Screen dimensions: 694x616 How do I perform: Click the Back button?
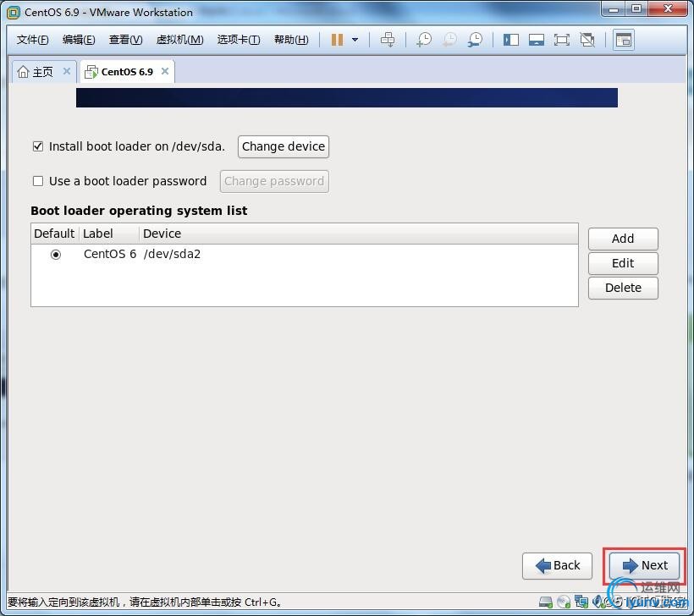click(x=557, y=565)
